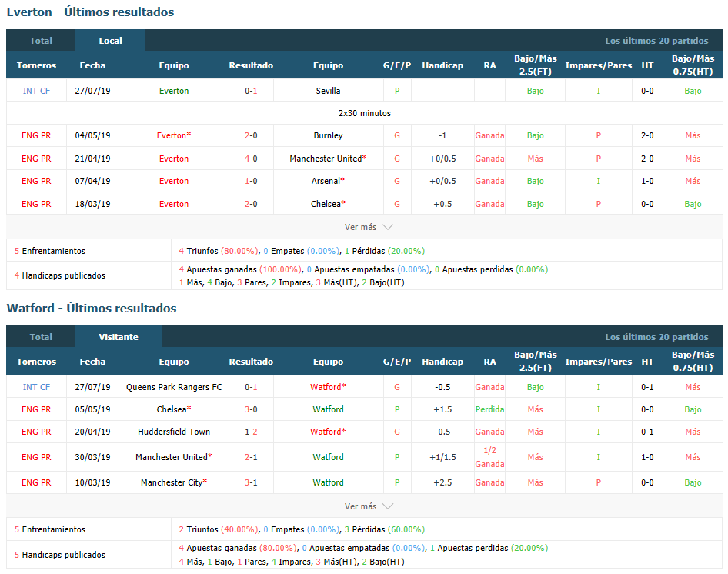The height and width of the screenshot is (574, 728).
Task: Click -1 handicap in Burnley row
Action: coord(442,135)
